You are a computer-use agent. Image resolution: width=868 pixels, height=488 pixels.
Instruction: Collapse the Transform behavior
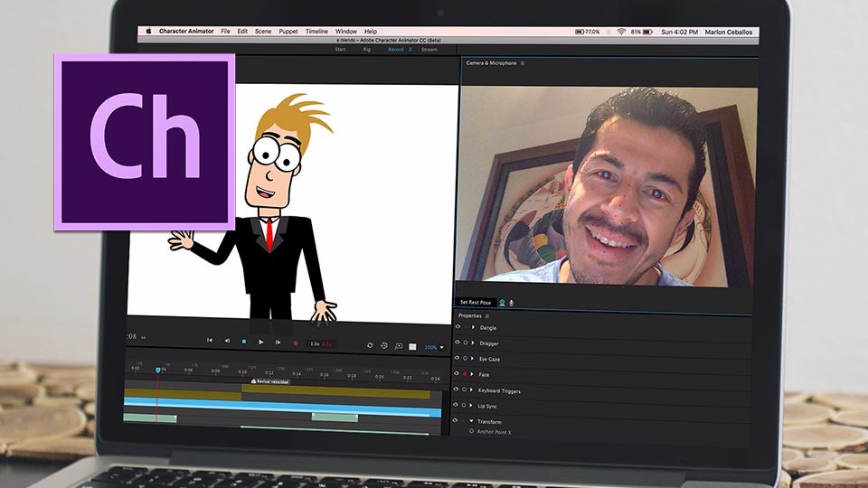coord(472,421)
